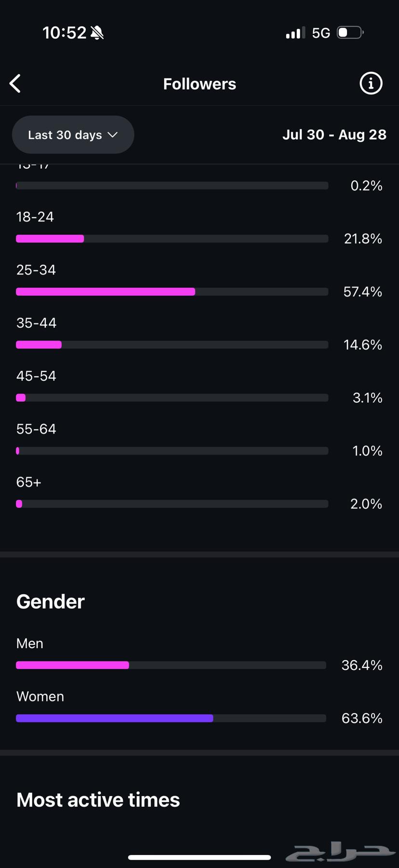
Task: Open the Last 30 days dropdown
Action: tap(73, 135)
